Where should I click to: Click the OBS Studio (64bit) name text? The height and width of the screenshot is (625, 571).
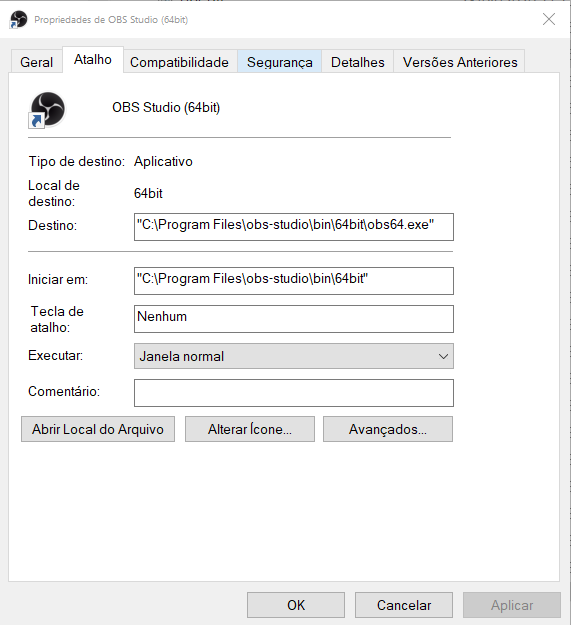pos(166,108)
